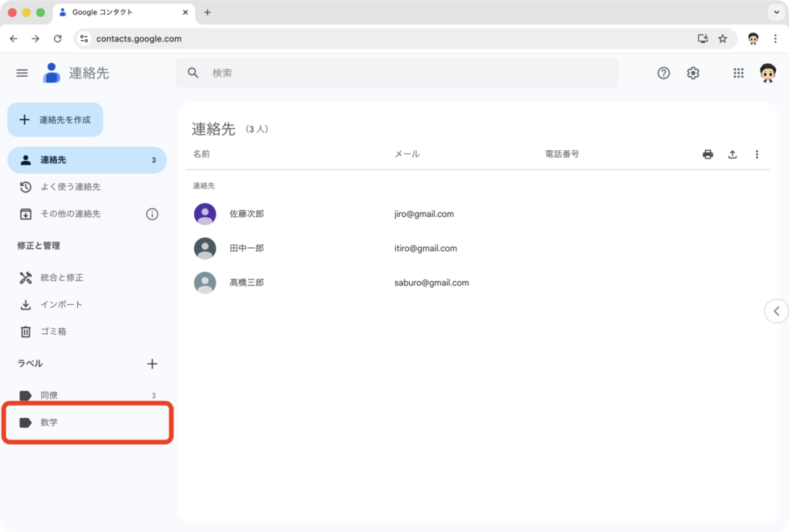Open the インポート option

coord(61,305)
